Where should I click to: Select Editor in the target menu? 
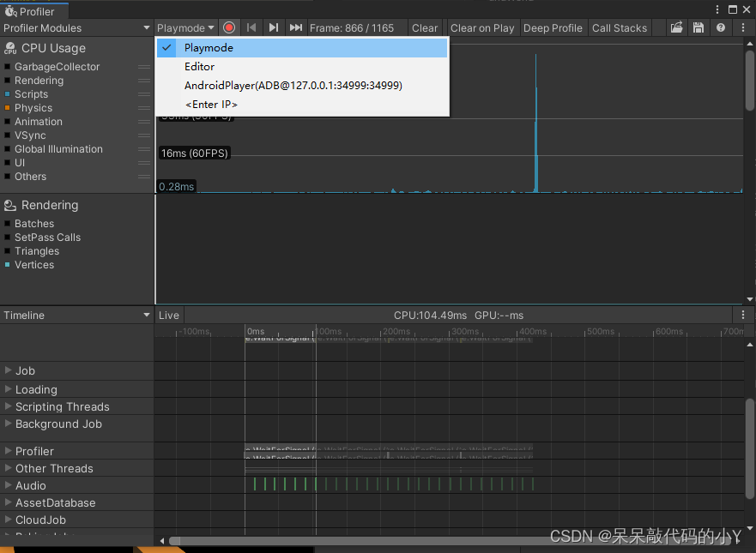click(x=302, y=67)
